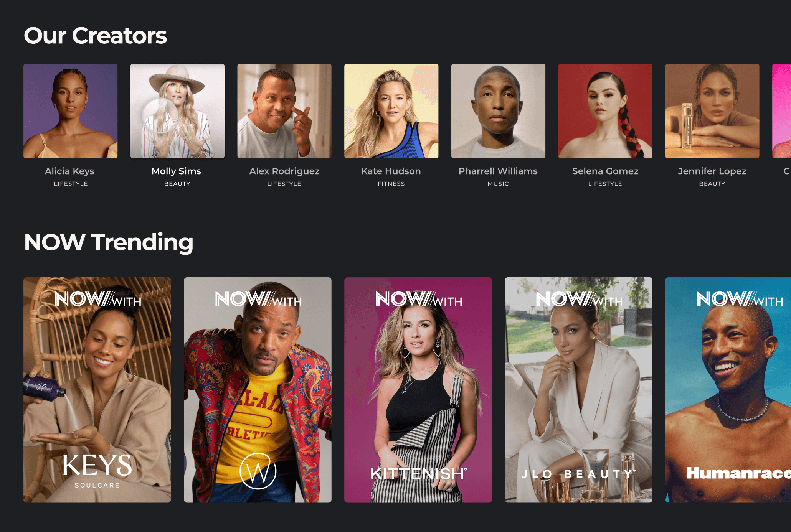Open the Kittenish trending card
The height and width of the screenshot is (532, 791).
pyautogui.click(x=418, y=390)
